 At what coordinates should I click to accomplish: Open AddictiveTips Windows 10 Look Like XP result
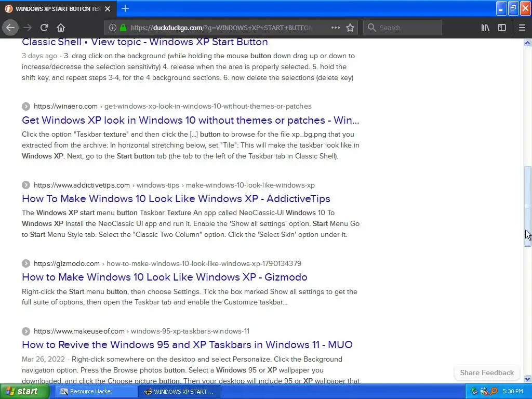coord(176,198)
